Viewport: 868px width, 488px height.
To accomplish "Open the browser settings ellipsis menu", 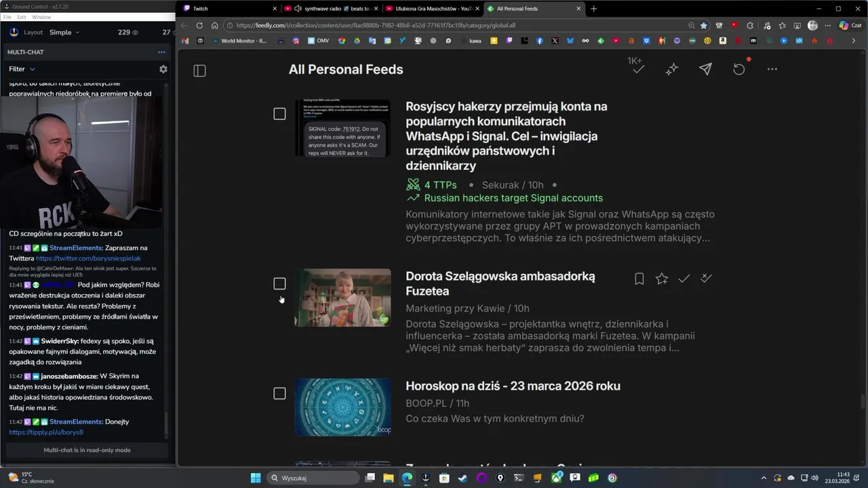I will pos(828,26).
